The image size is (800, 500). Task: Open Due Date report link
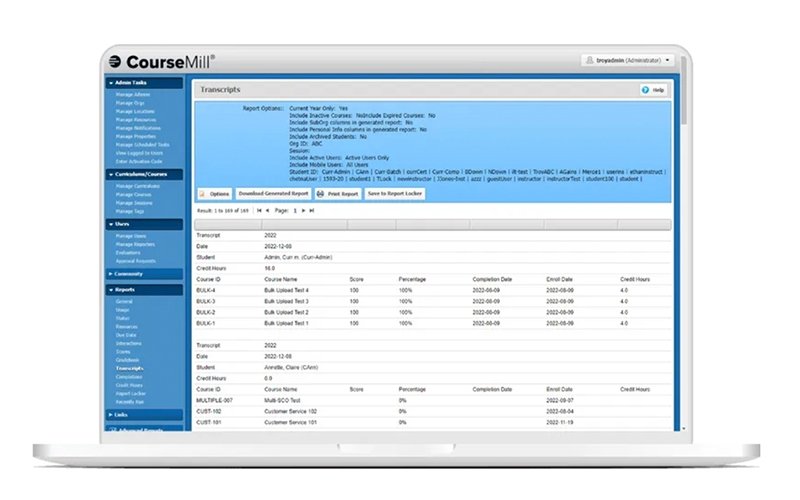pos(126,335)
